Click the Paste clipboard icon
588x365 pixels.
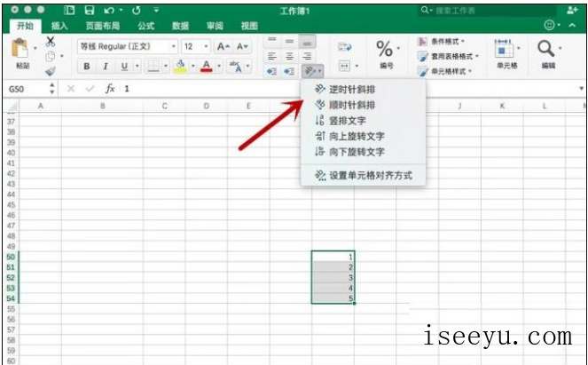[20, 48]
